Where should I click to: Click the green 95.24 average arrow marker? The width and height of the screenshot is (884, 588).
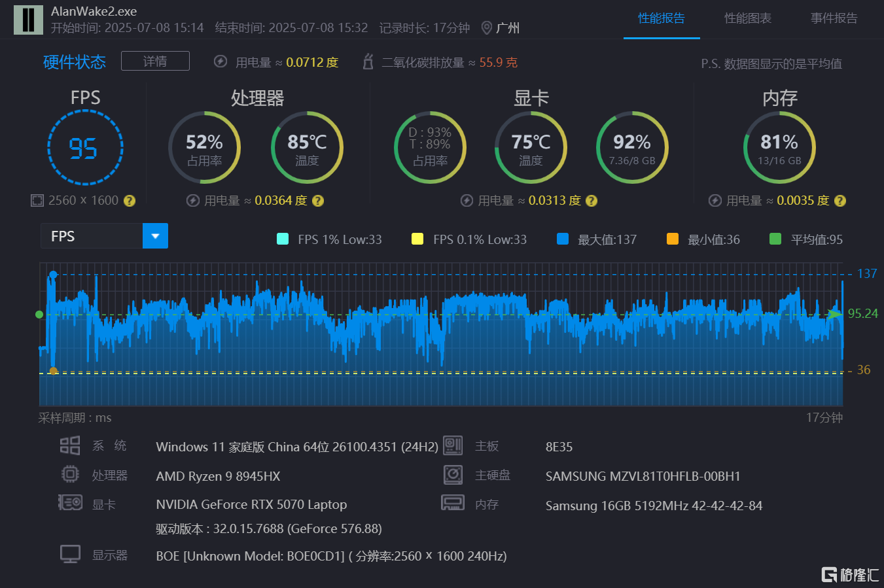point(835,314)
